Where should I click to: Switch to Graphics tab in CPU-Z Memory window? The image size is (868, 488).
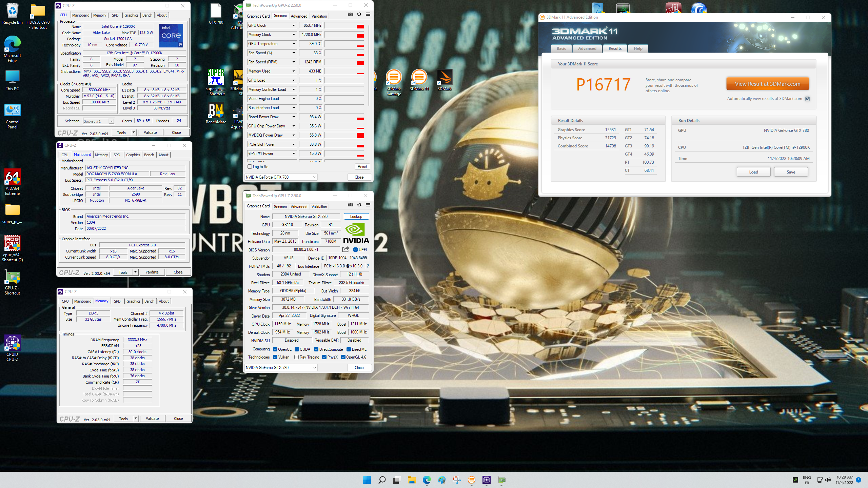pyautogui.click(x=133, y=301)
